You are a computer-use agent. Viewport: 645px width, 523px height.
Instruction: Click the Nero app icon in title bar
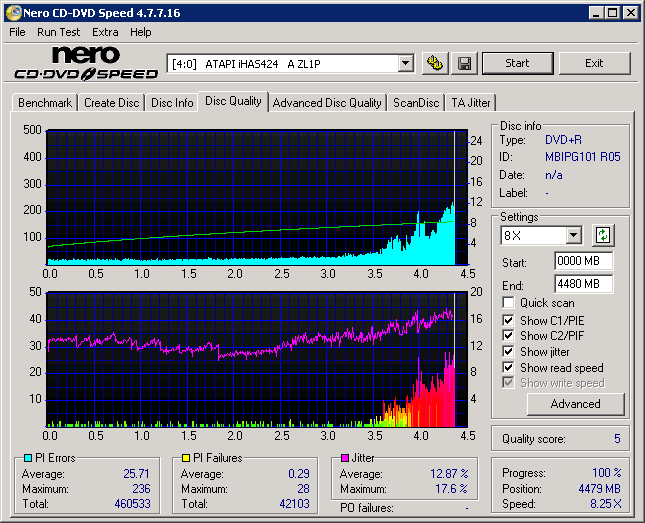[x=12, y=12]
